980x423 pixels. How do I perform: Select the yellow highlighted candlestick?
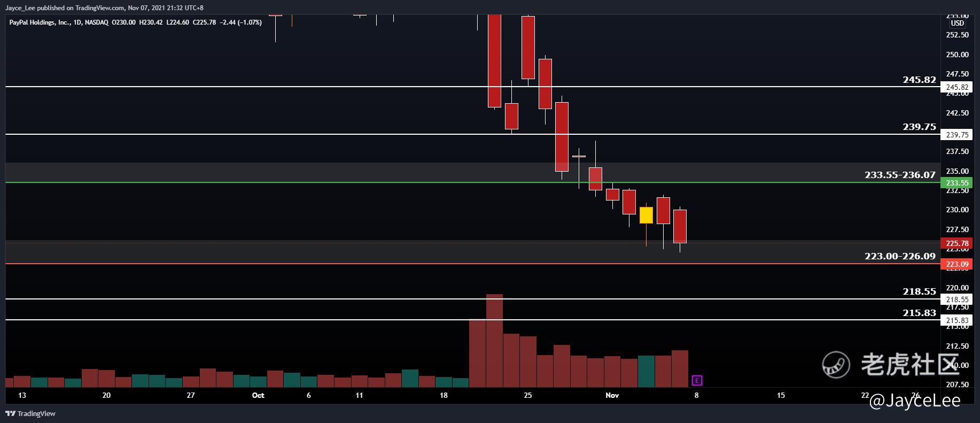646,215
